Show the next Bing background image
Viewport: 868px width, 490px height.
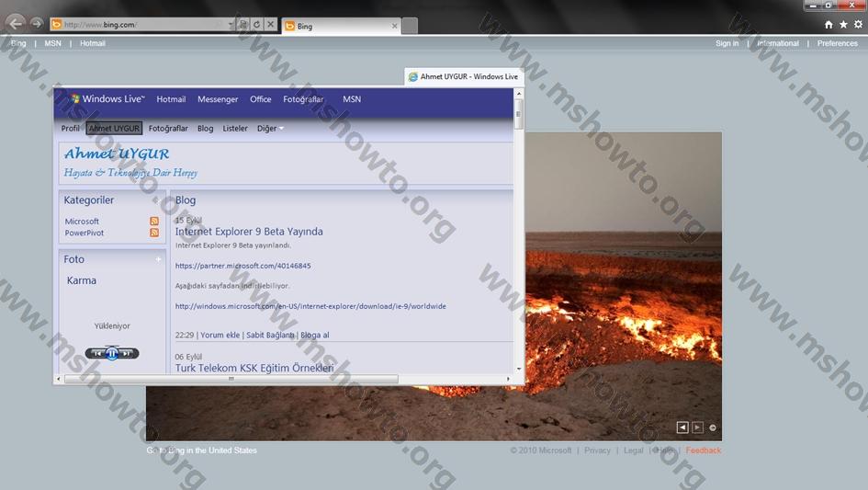pos(697,427)
